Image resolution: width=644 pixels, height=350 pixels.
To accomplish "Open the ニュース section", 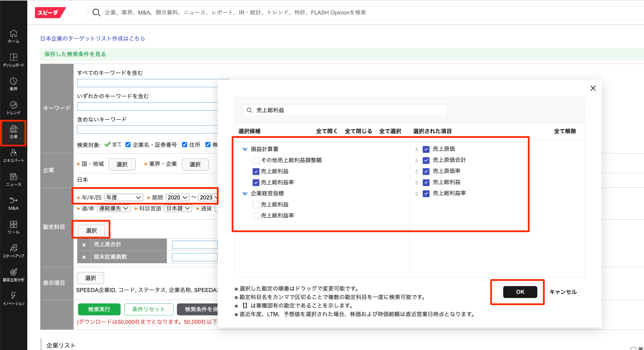I will 13,179.
